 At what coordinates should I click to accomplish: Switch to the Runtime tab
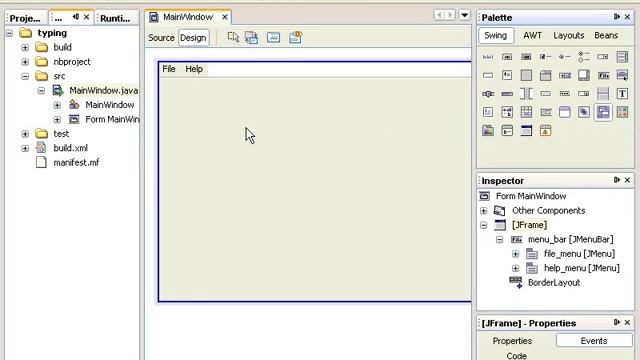click(x=115, y=18)
